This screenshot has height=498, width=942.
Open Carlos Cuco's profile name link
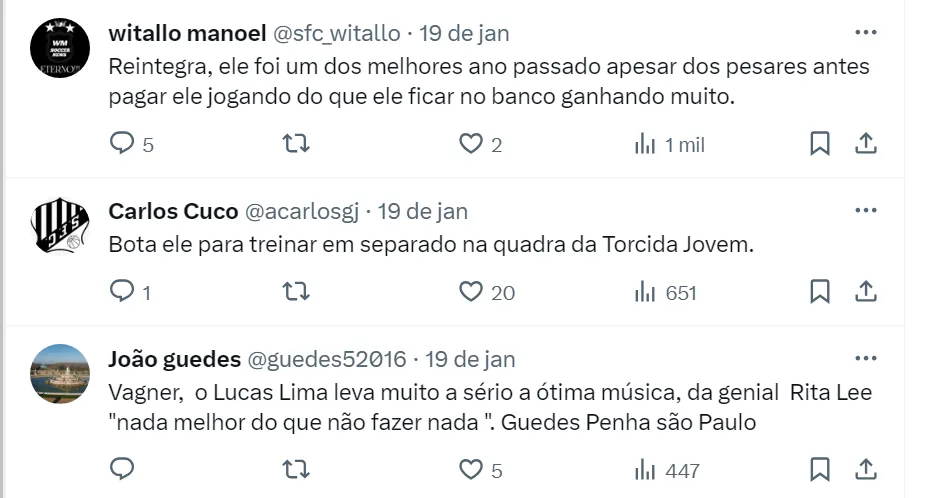click(173, 211)
